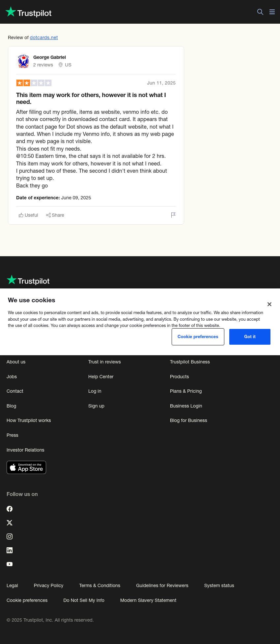Click the 'We use cookies' heading

point(32,300)
